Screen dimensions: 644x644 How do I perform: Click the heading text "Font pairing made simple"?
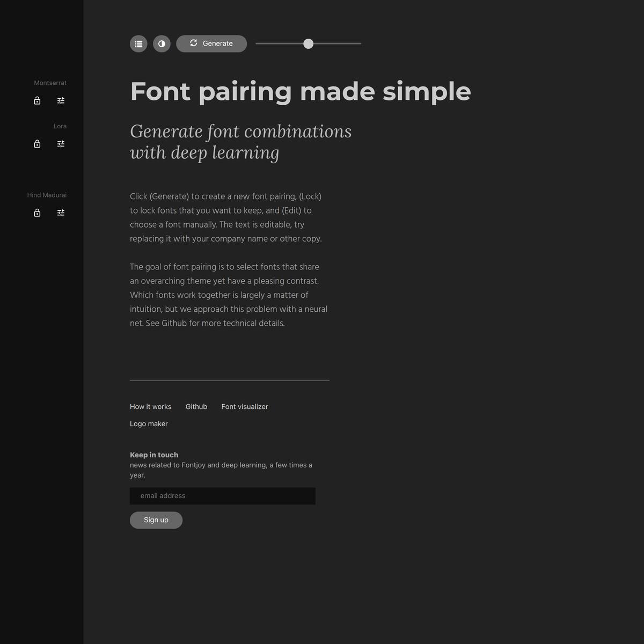point(301,92)
